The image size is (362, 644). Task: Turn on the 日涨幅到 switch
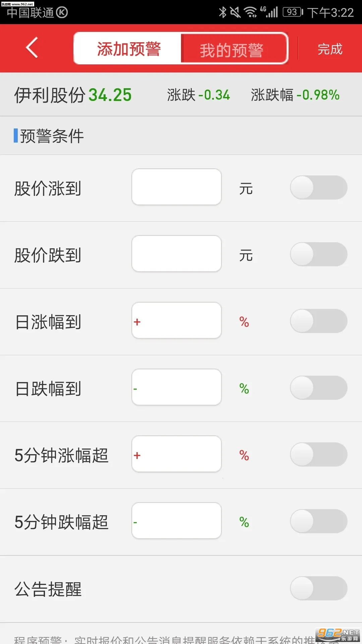[318, 321]
